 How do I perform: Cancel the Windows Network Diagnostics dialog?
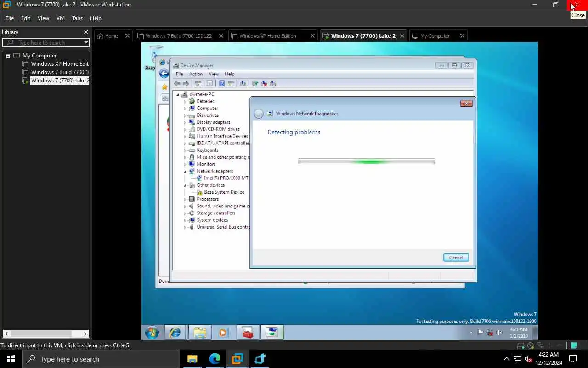coord(456,258)
